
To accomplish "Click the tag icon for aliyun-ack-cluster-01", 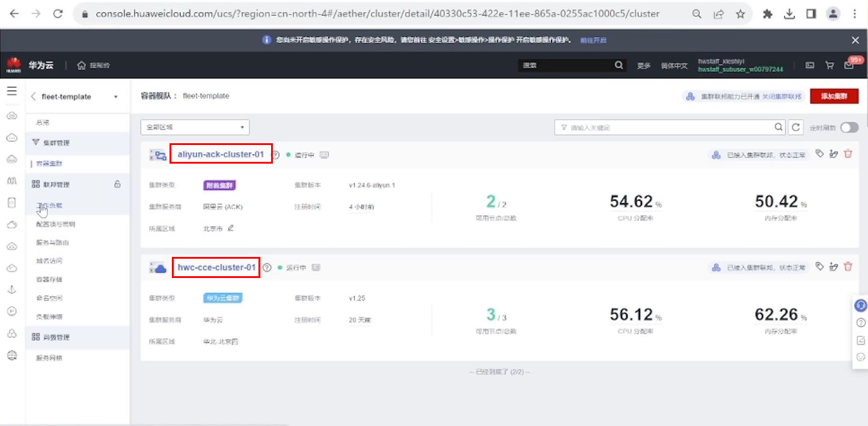I will (819, 154).
